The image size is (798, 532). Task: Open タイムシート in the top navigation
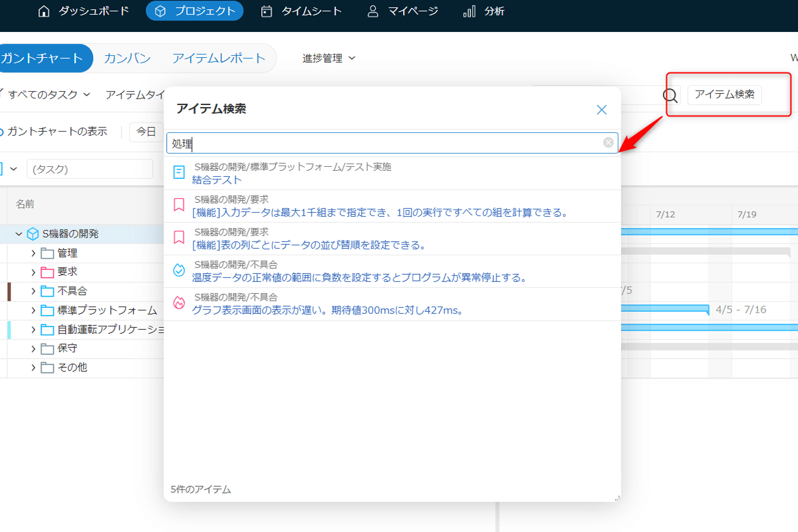tap(301, 11)
